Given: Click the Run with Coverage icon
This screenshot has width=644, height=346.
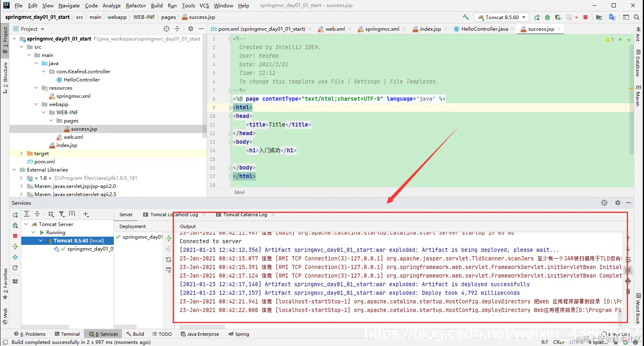Looking at the screenshot, I should (558, 17).
